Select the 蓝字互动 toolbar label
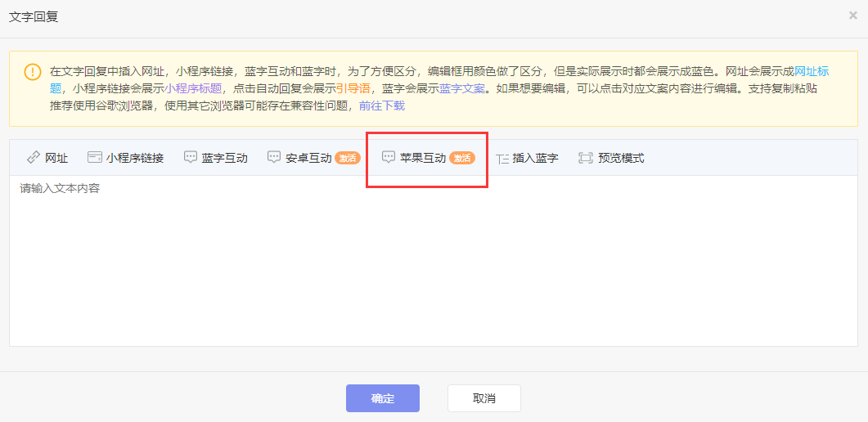The width and height of the screenshot is (868, 422). pos(225,158)
